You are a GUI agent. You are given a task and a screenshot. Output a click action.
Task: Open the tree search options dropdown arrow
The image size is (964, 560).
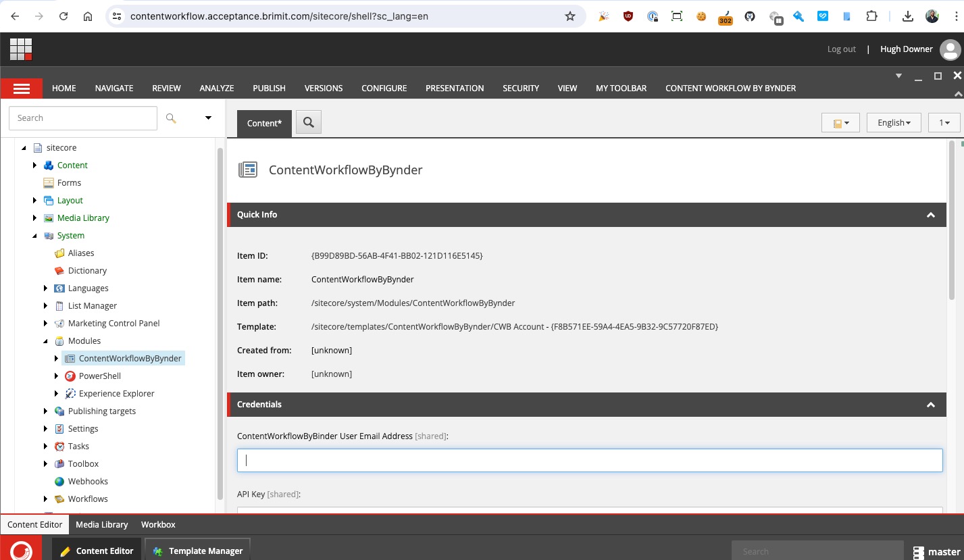coord(208,118)
